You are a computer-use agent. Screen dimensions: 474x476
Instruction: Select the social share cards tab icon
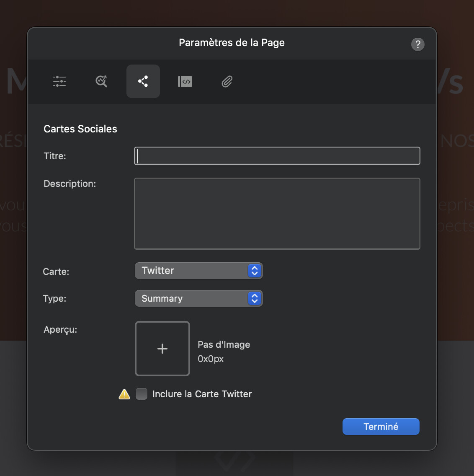tap(143, 81)
